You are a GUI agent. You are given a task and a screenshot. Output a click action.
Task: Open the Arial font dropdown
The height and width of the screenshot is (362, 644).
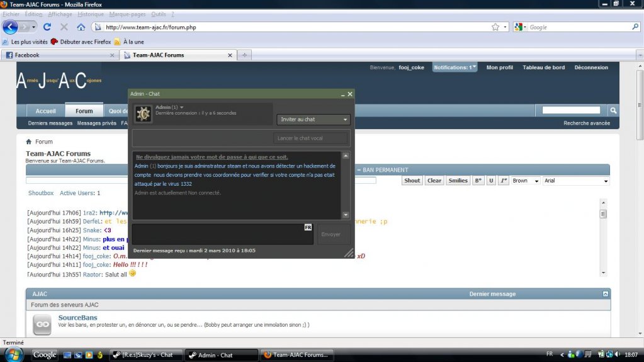pyautogui.click(x=576, y=181)
